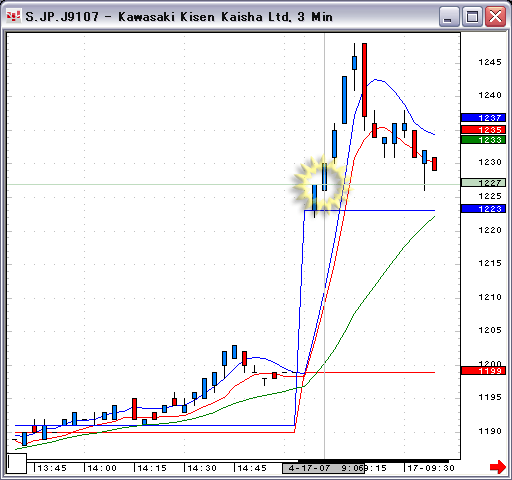Click the 17-09:30 time axis label
Viewport: 512px width, 480px height.
[431, 468]
